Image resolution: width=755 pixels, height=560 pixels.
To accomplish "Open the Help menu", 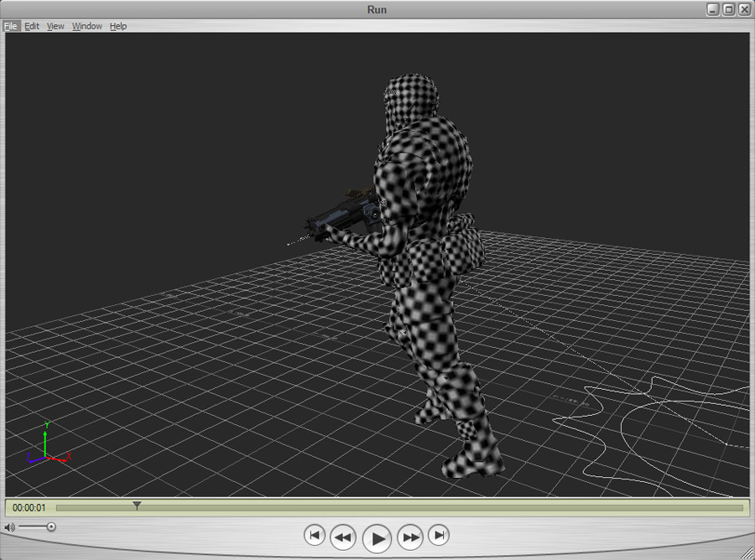I will [118, 26].
